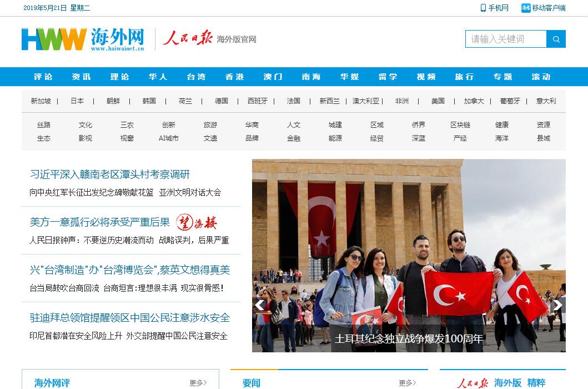The width and height of the screenshot is (588, 389).
Task: Select 台湾 in the blue navigation bar
Action: click(196, 77)
